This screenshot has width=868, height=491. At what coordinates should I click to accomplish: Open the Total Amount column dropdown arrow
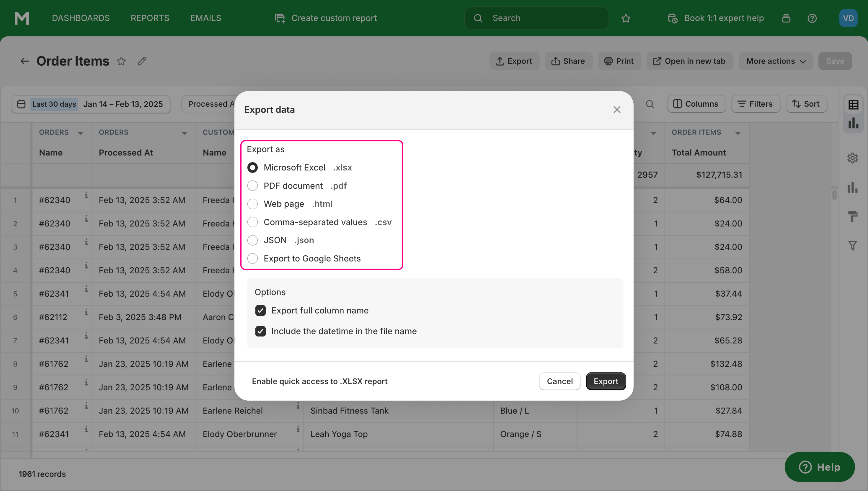click(738, 133)
